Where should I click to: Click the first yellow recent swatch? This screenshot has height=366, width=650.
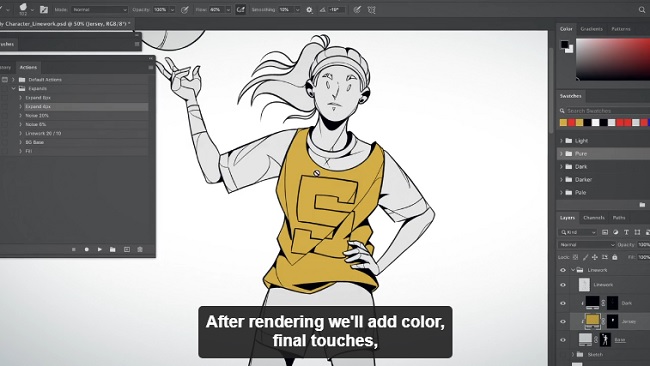(x=563, y=123)
